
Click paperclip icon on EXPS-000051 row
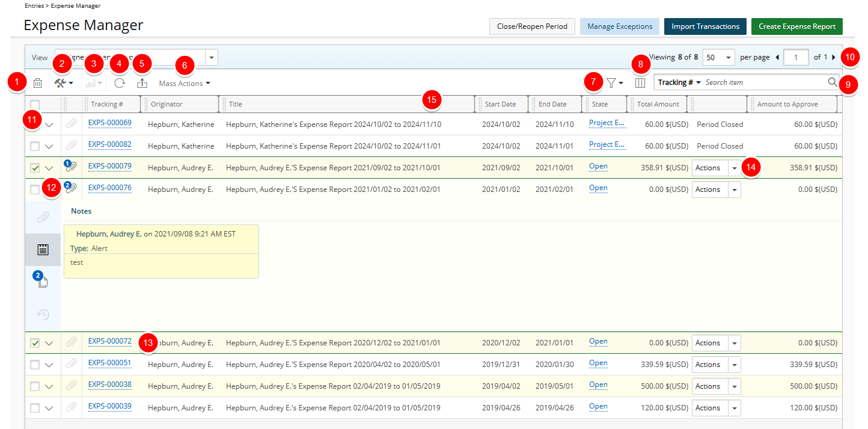coord(71,364)
